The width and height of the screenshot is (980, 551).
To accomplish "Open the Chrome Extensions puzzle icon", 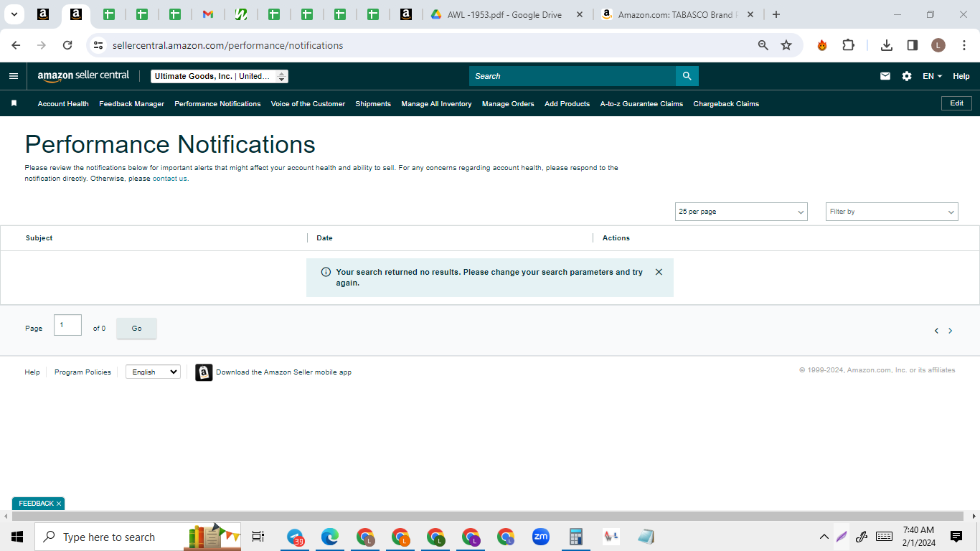I will pos(848,45).
